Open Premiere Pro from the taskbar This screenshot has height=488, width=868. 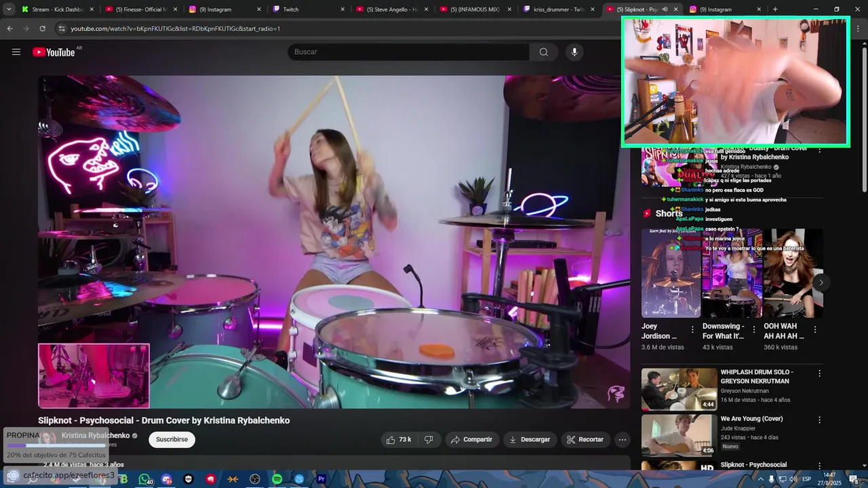pyautogui.click(x=321, y=479)
